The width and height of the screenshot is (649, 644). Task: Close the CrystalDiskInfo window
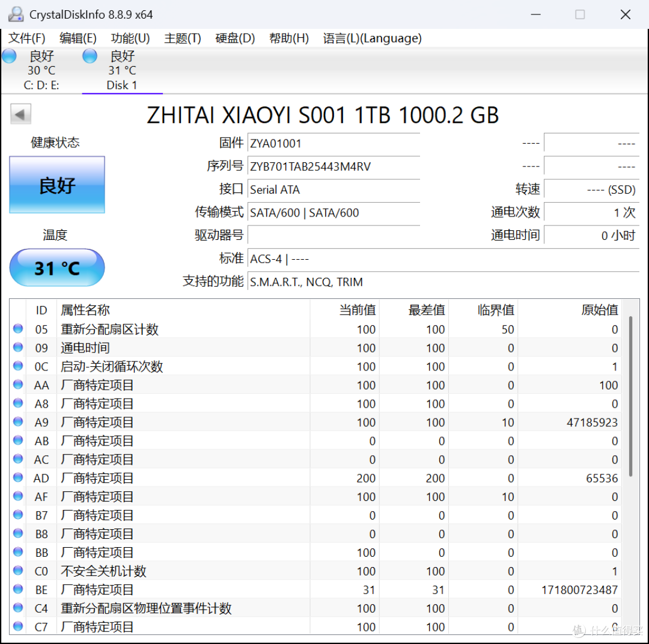[x=626, y=14]
